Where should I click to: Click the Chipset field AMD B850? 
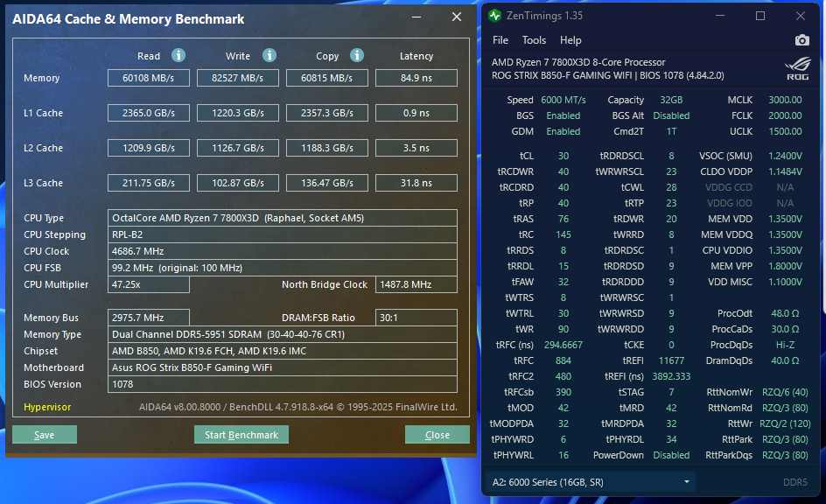click(283, 351)
